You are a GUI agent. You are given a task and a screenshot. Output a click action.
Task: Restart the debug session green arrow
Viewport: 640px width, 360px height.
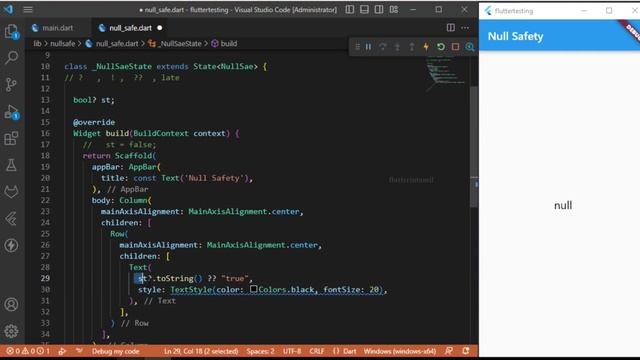441,47
